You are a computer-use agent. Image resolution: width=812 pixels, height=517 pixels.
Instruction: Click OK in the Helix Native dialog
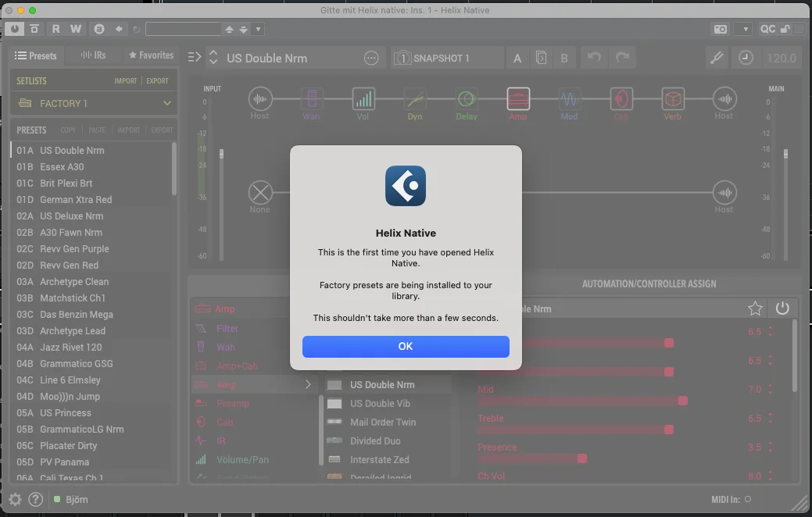(406, 346)
